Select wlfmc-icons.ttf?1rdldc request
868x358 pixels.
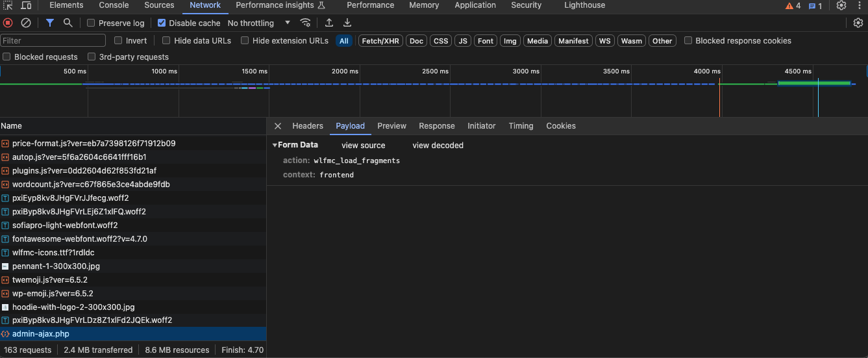(133, 253)
